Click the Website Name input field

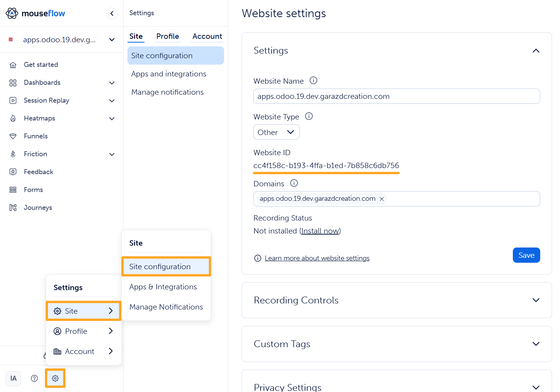[x=397, y=96]
